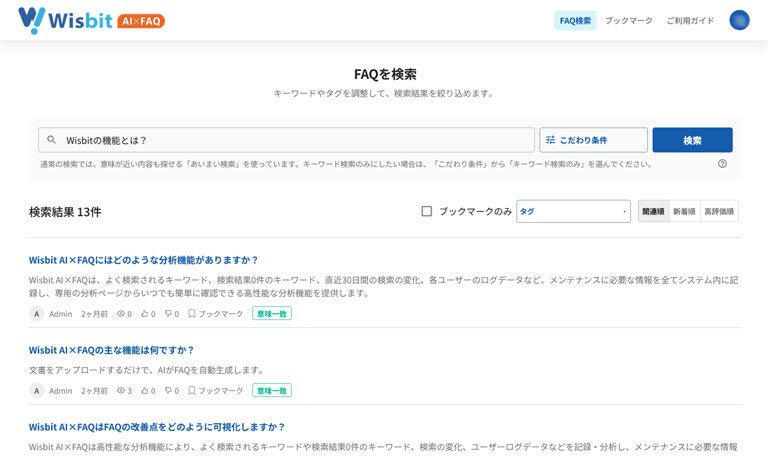Click 意味一致 badge on 主な機能 FAQ
This screenshot has height=456, width=768.
coord(272,390)
